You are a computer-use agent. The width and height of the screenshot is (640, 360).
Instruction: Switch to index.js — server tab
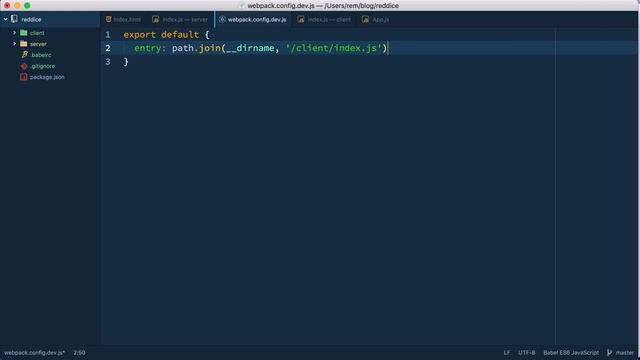180,19
